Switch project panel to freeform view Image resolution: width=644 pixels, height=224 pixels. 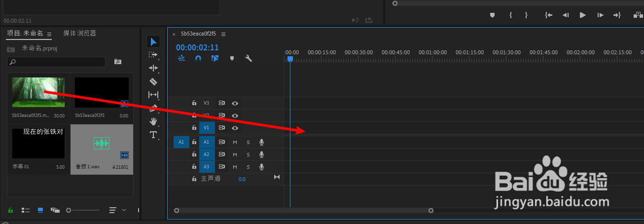[55, 210]
